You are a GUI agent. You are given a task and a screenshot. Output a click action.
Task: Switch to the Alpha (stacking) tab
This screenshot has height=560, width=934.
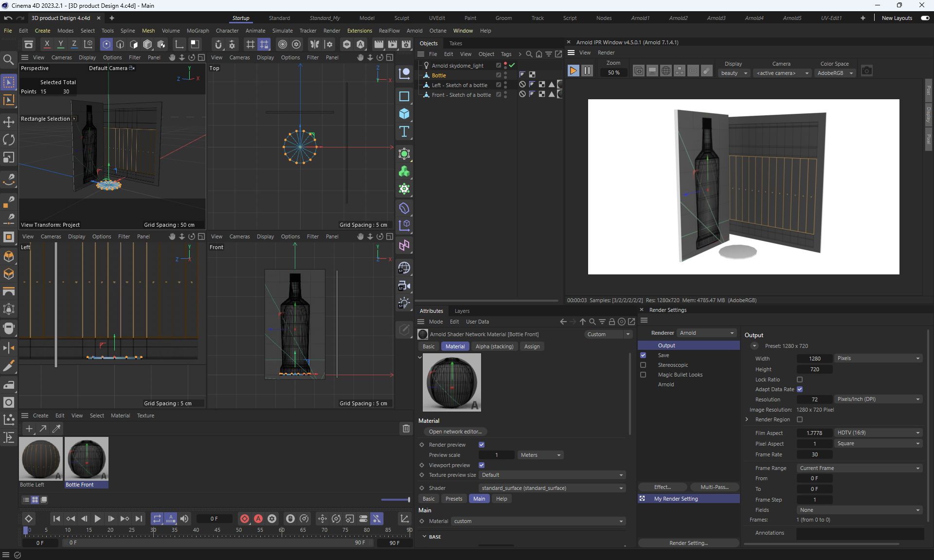click(x=494, y=346)
